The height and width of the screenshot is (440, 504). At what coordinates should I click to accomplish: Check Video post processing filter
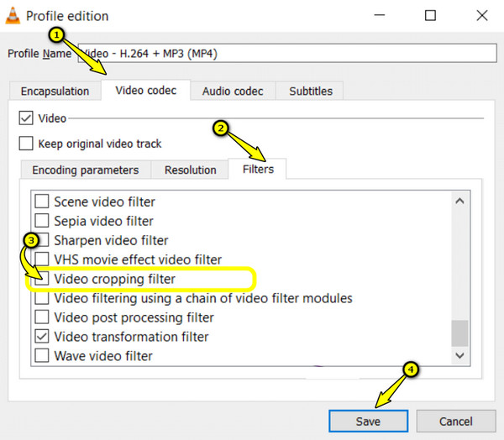click(42, 317)
